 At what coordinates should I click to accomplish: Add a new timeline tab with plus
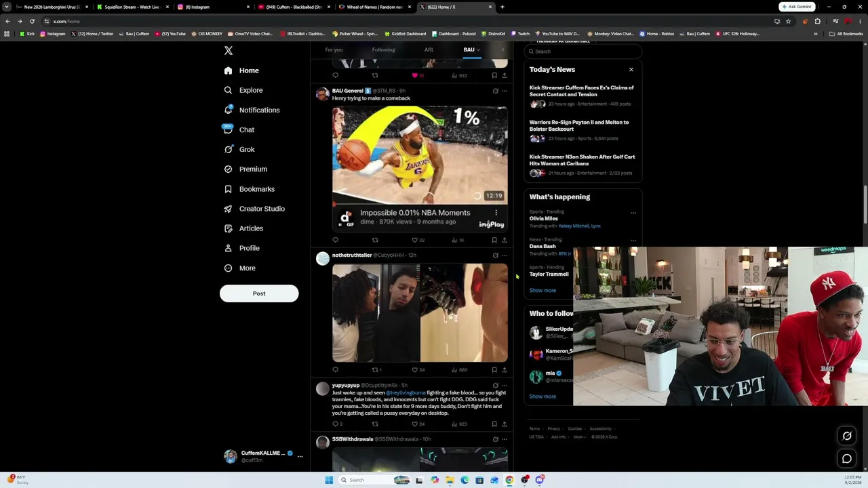coord(502,49)
